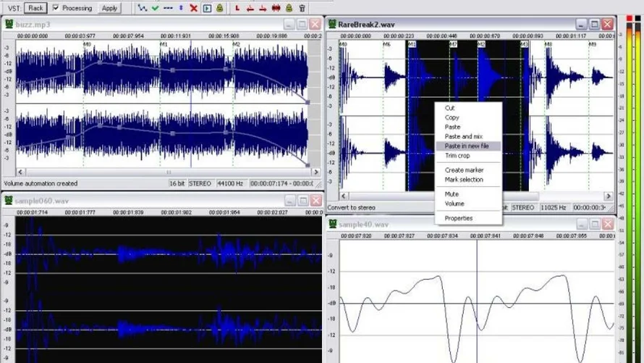Image resolution: width=644 pixels, height=363 pixels.
Task: Toggle the Processing checkbox
Action: pos(56,8)
